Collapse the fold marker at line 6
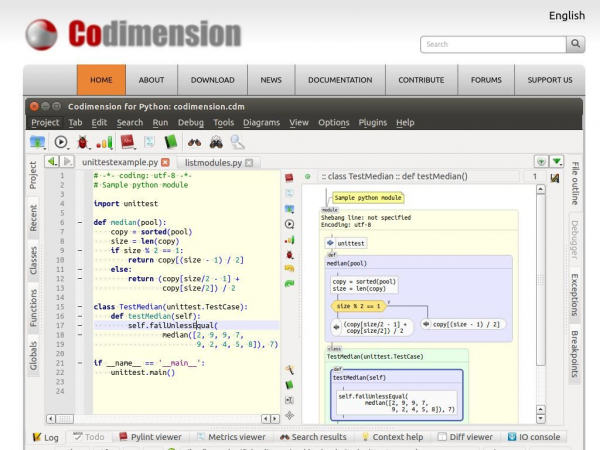Image resolution: width=600 pixels, height=450 pixels. tap(80, 222)
